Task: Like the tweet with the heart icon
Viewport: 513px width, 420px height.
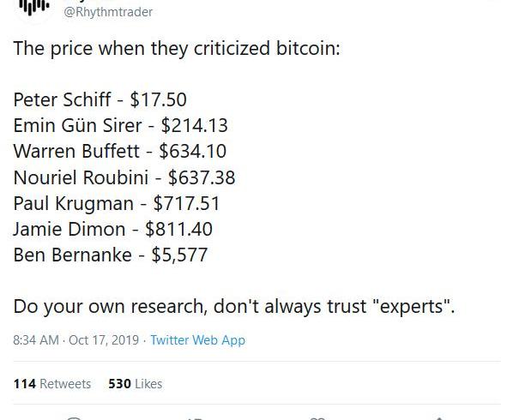Action: (x=317, y=418)
